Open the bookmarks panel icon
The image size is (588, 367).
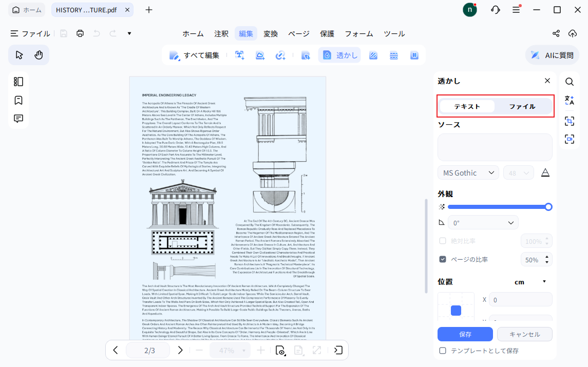(18, 100)
